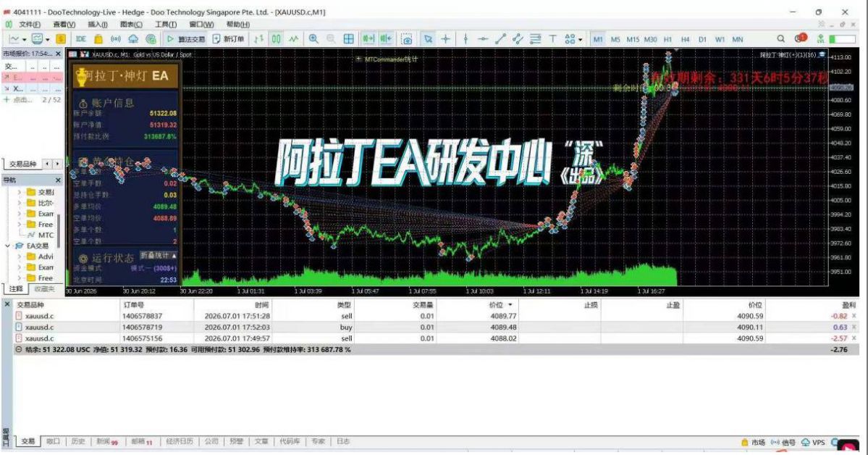Click the yellow dollar Market Watch icon

pyautogui.click(x=60, y=39)
